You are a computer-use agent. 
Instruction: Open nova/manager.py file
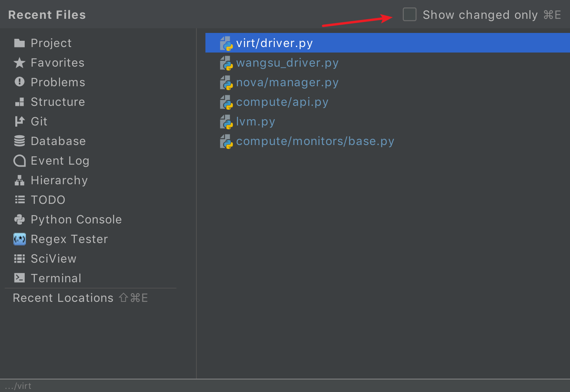(x=287, y=82)
